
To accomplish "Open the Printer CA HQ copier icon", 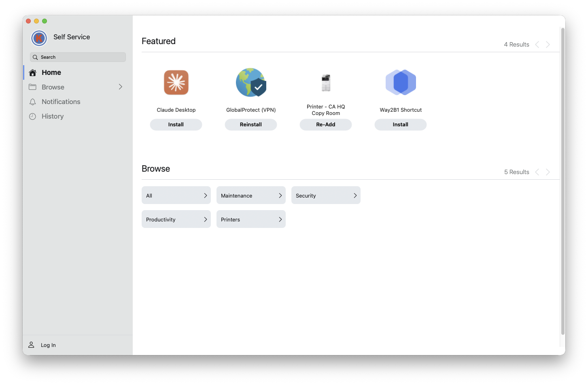I will pyautogui.click(x=326, y=83).
